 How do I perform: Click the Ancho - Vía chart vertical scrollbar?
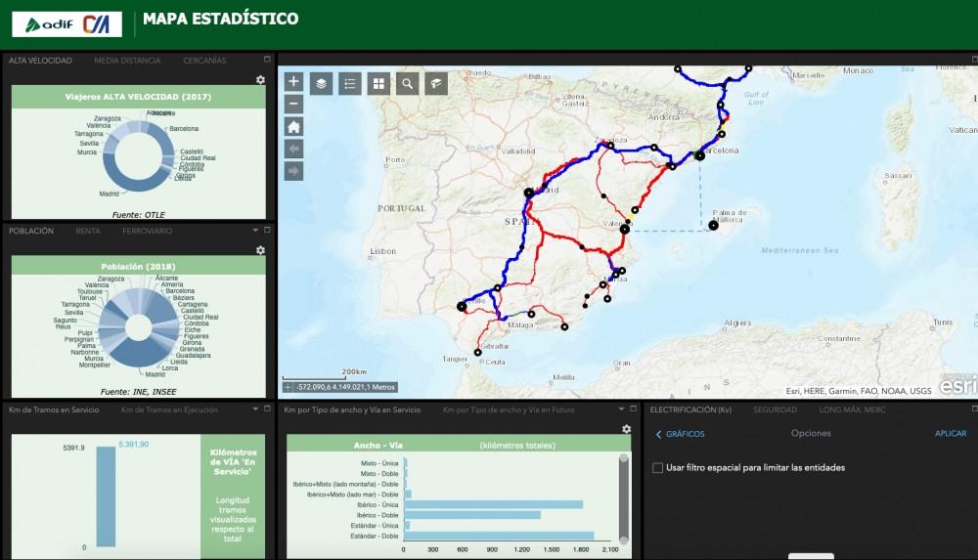pos(624,498)
